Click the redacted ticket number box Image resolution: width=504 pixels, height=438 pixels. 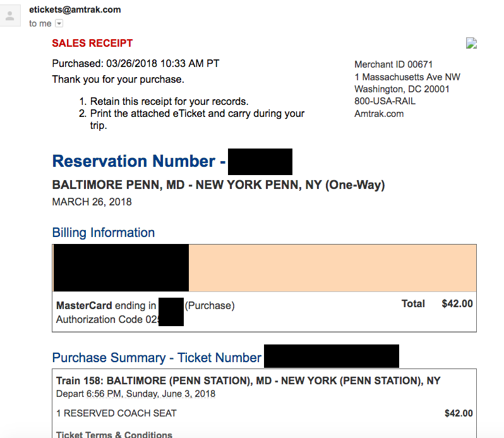click(332, 356)
